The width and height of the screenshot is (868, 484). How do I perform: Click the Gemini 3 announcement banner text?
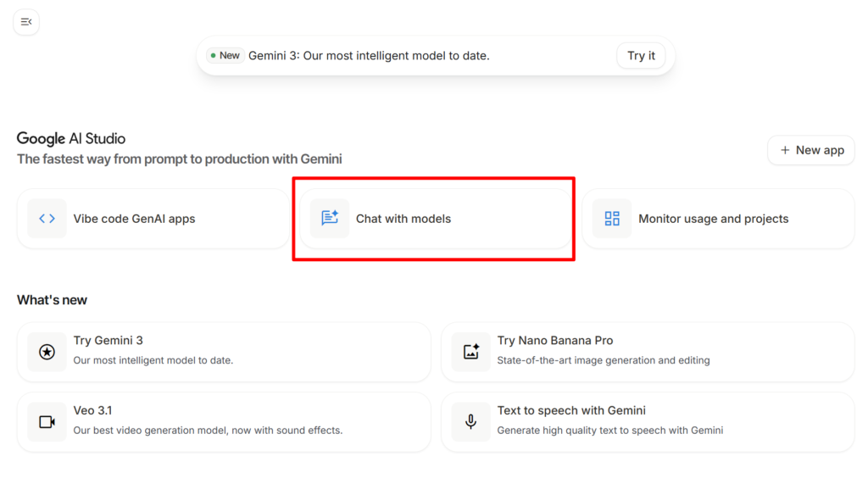pyautogui.click(x=369, y=56)
